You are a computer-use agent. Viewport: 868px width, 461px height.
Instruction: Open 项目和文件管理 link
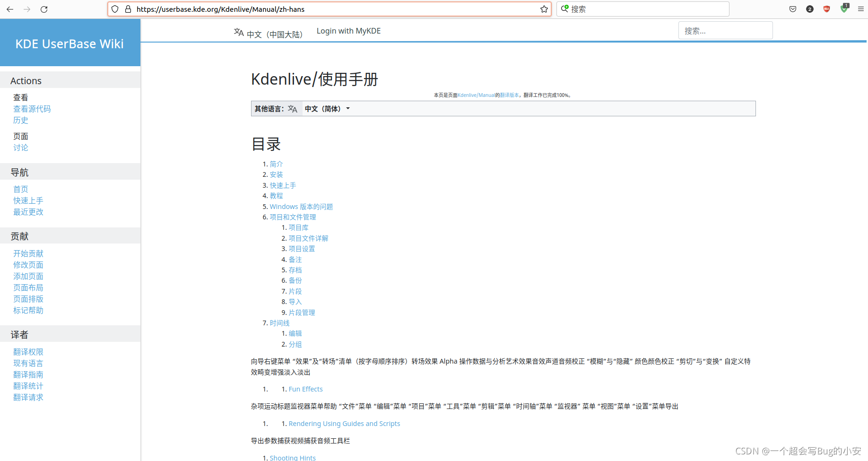(x=293, y=217)
